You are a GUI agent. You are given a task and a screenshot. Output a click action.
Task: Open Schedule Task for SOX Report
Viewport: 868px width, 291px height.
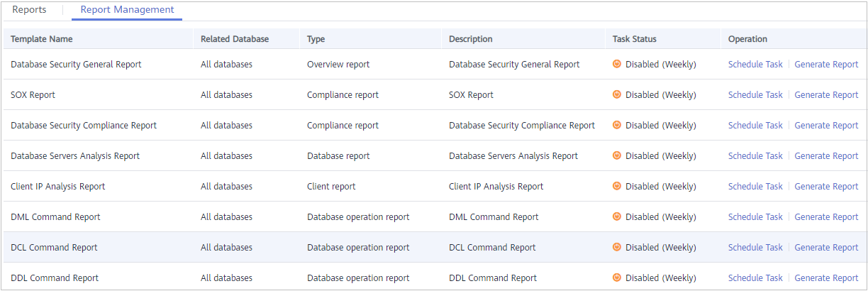755,94
